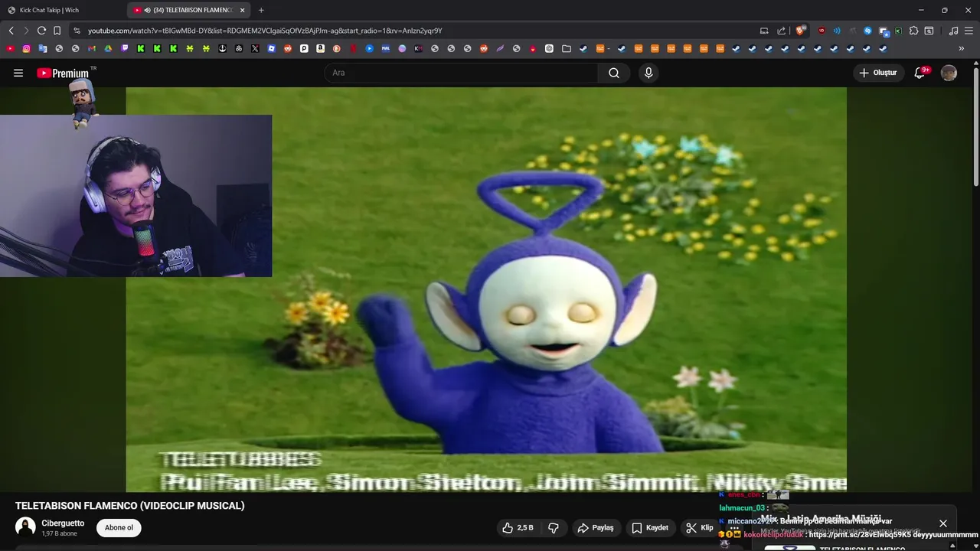Click the browser address bar URL

pos(265,31)
